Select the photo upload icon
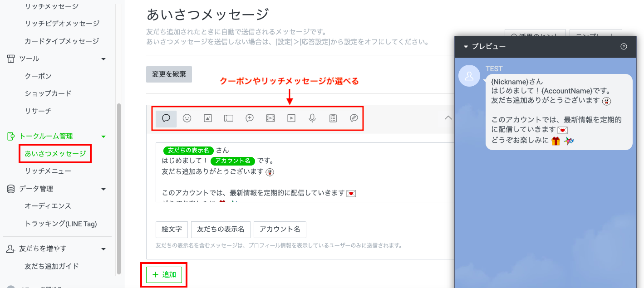This screenshot has width=644, height=288. (208, 118)
